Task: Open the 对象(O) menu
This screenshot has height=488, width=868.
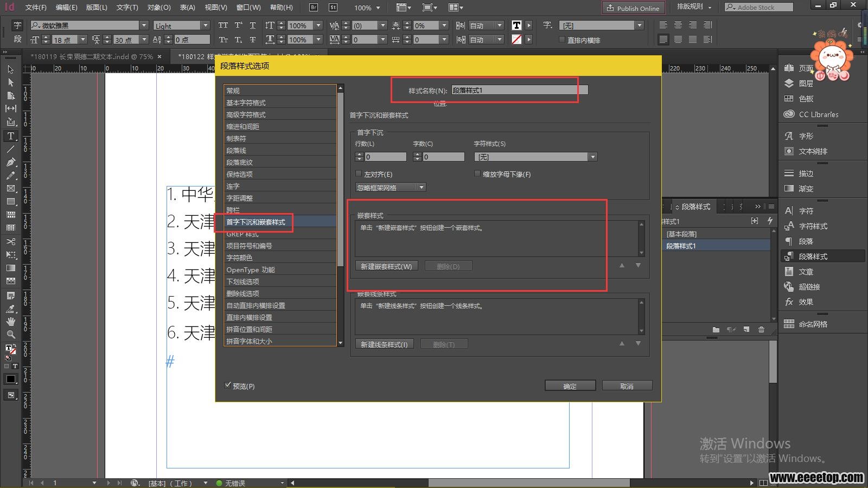Action: [x=158, y=8]
